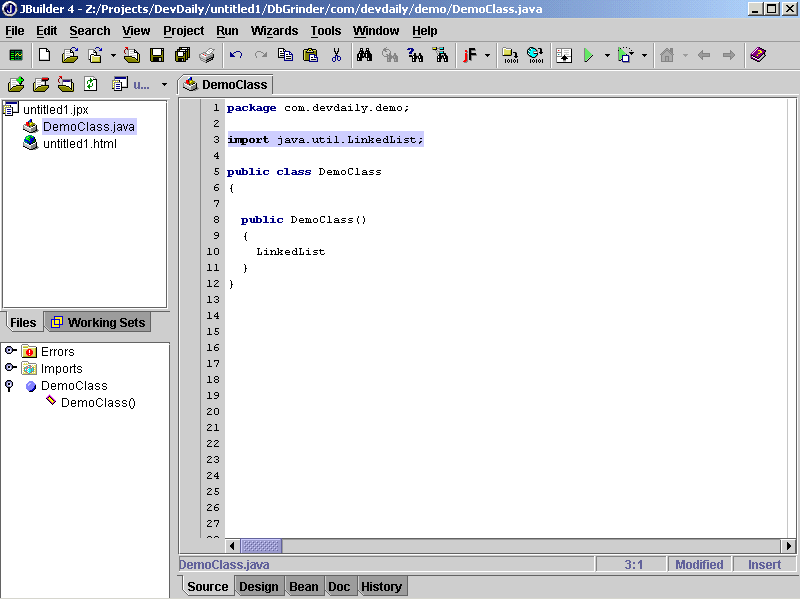Open the Project menu

[184, 31]
